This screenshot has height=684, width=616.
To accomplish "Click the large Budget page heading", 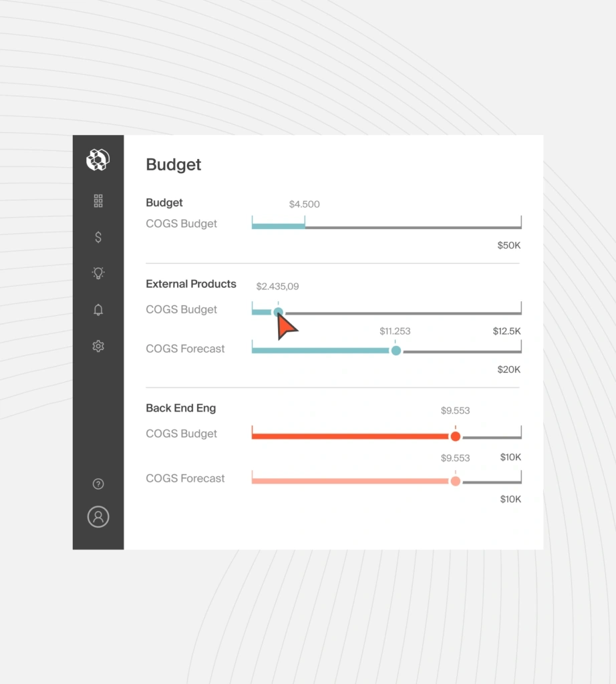I will [x=174, y=165].
